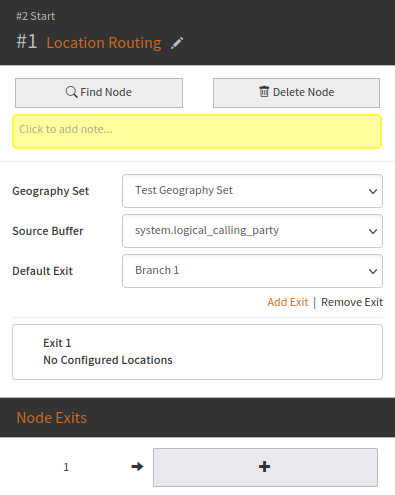Click the Node Exits section header

coord(197,417)
